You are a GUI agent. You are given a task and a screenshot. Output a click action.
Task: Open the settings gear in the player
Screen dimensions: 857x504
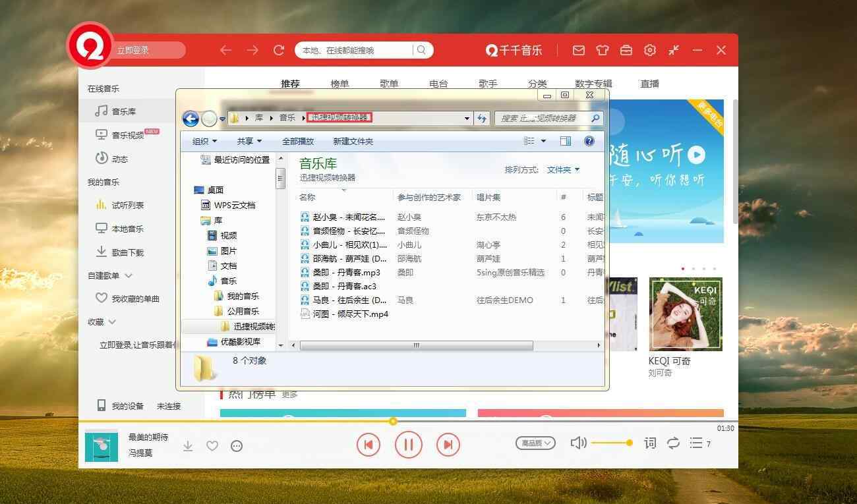(x=650, y=50)
